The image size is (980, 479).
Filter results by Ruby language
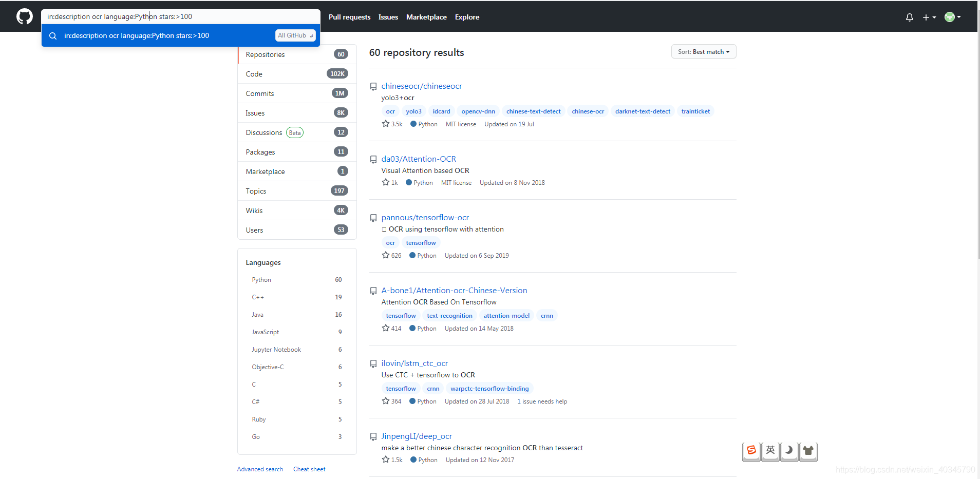coord(297,419)
